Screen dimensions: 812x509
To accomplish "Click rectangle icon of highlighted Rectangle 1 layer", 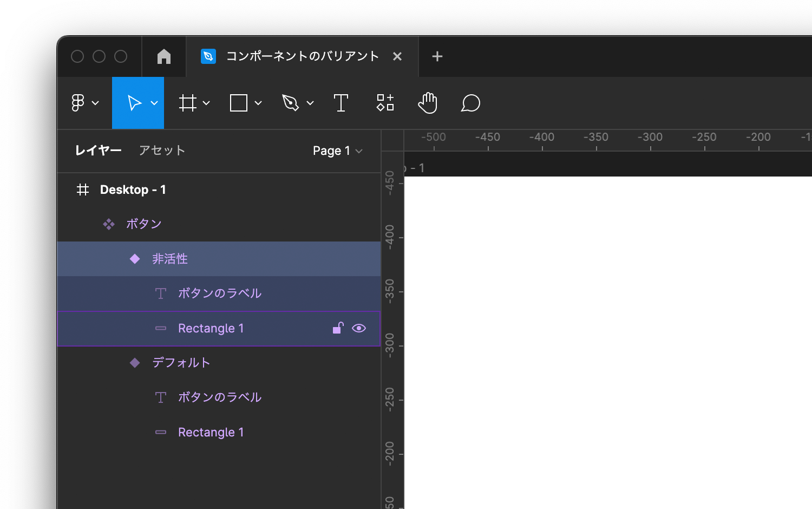I will (161, 328).
